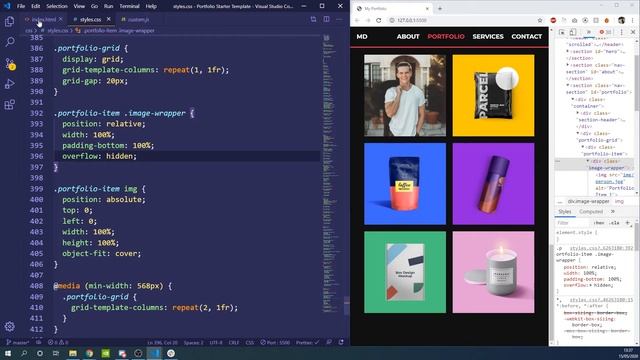The width and height of the screenshot is (640, 360).
Task: Click the smiling man portfolio thumbnail
Action: coord(405,96)
